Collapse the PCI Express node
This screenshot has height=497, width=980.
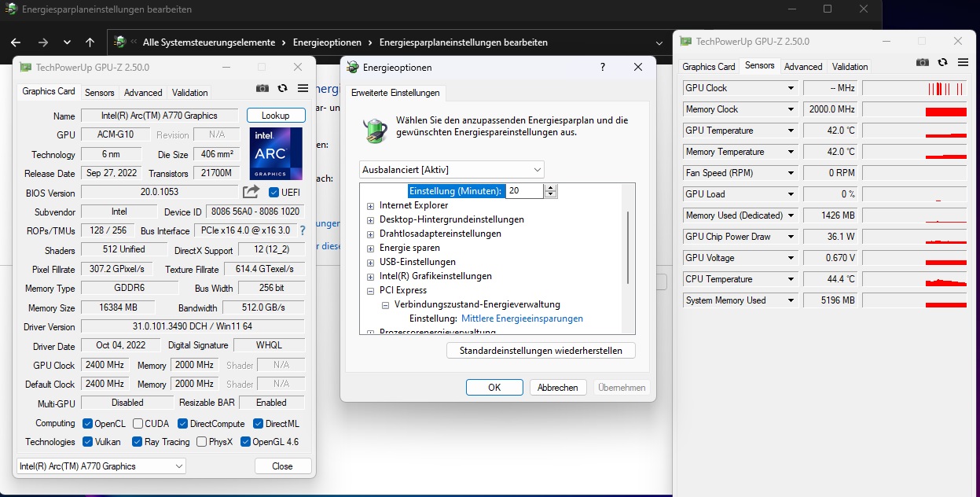[x=371, y=290]
